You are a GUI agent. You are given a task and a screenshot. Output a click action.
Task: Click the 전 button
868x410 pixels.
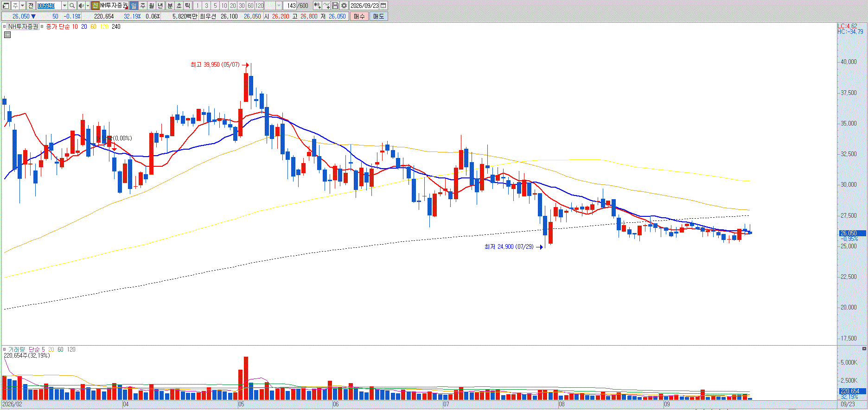click(31, 6)
